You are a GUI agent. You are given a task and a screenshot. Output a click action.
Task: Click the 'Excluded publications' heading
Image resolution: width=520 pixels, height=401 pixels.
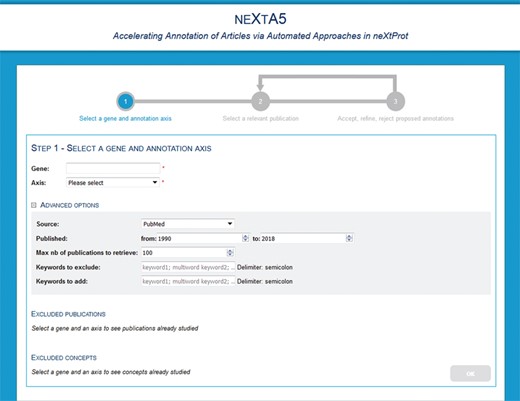pyautogui.click(x=68, y=314)
